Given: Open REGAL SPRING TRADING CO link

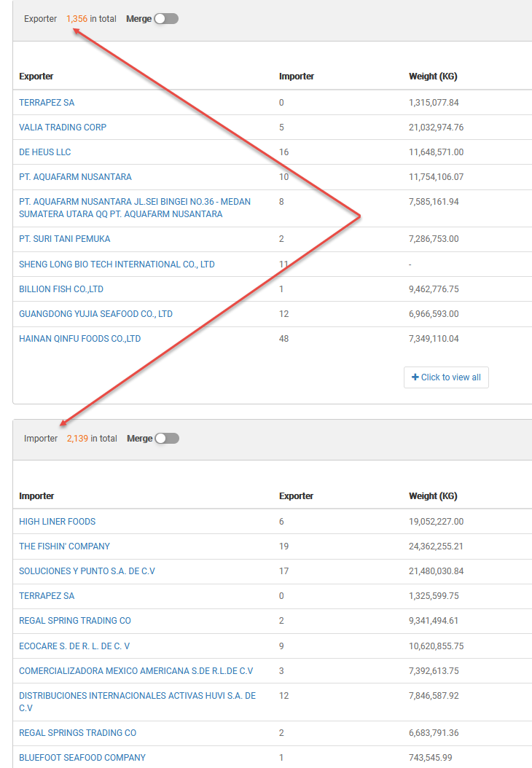Looking at the screenshot, I should point(75,621).
